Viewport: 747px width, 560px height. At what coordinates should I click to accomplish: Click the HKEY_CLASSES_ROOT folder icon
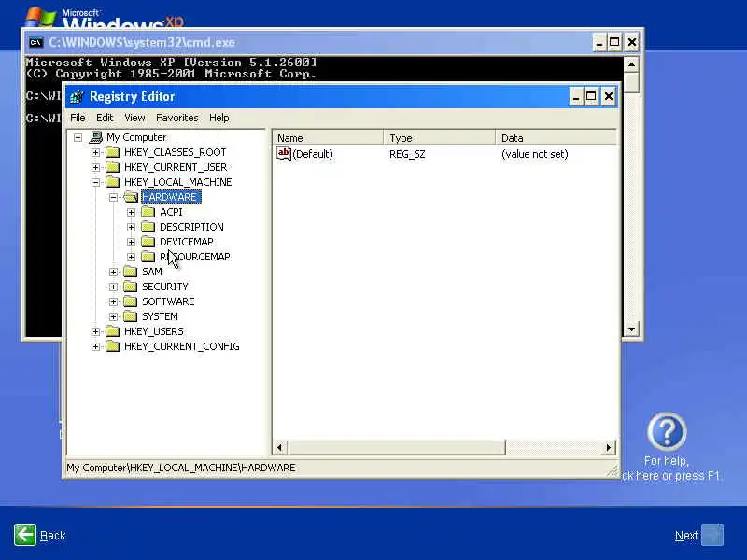pos(112,152)
